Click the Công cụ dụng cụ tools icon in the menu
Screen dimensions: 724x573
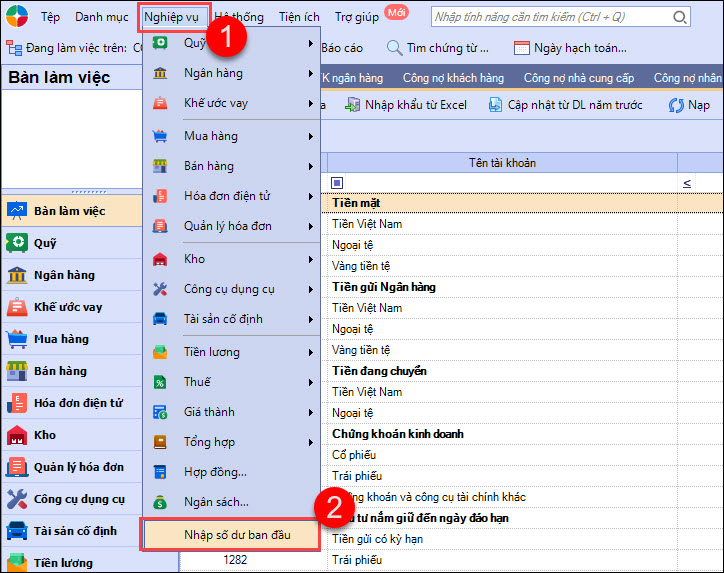160,289
